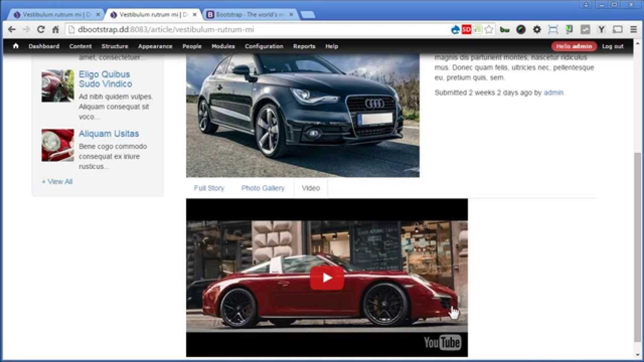The image size is (644, 362).
Task: Click the red SD extension icon
Action: click(x=466, y=30)
